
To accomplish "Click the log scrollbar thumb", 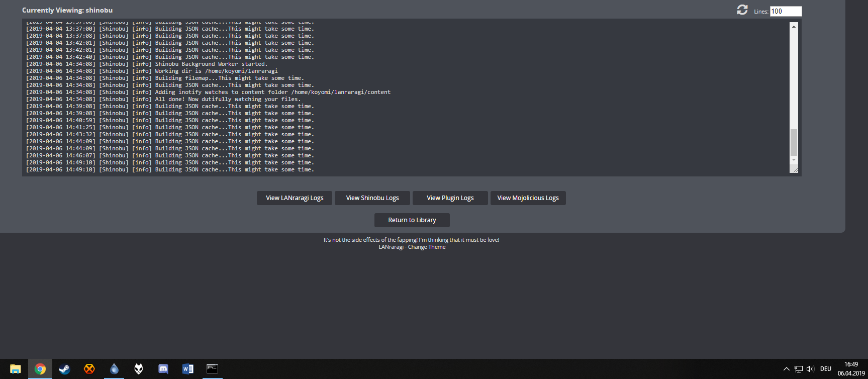I will coord(794,142).
